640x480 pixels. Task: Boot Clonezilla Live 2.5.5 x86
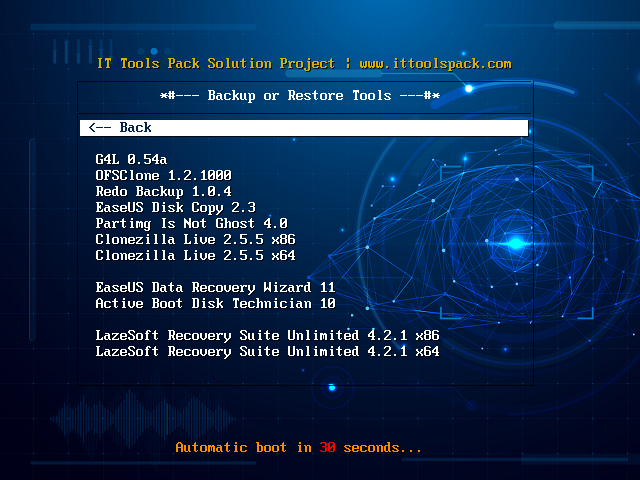195,239
